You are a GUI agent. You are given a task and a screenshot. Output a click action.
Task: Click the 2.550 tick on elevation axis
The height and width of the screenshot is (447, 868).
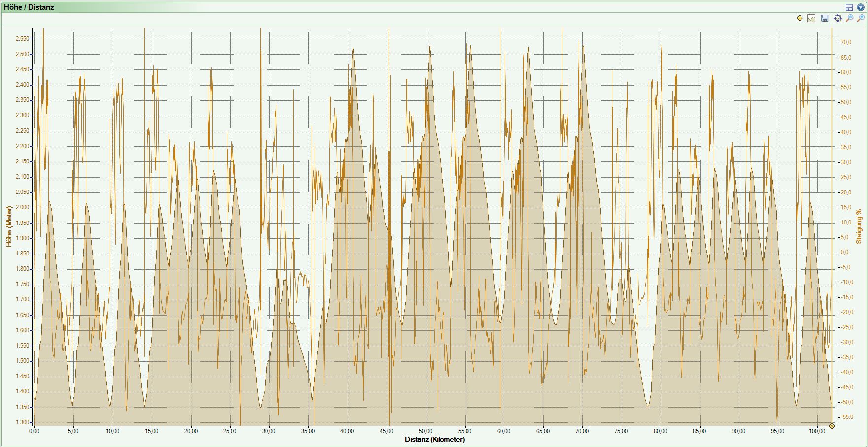tap(22, 39)
